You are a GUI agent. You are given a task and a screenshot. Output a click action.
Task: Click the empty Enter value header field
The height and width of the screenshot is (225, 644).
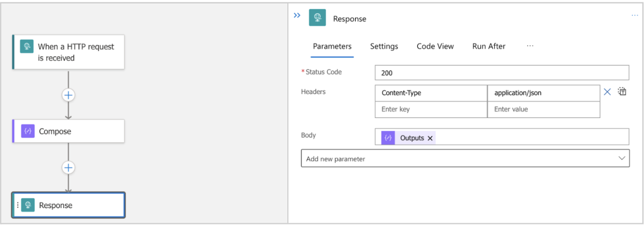pyautogui.click(x=543, y=109)
